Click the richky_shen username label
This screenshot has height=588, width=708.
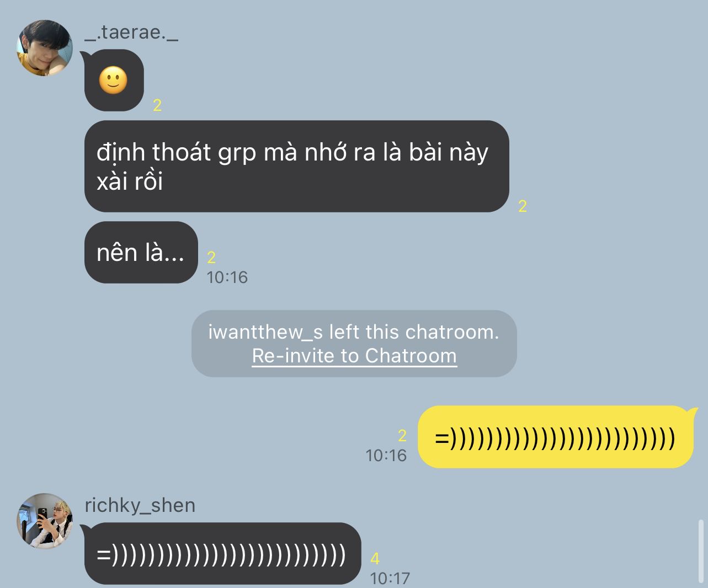(140, 505)
